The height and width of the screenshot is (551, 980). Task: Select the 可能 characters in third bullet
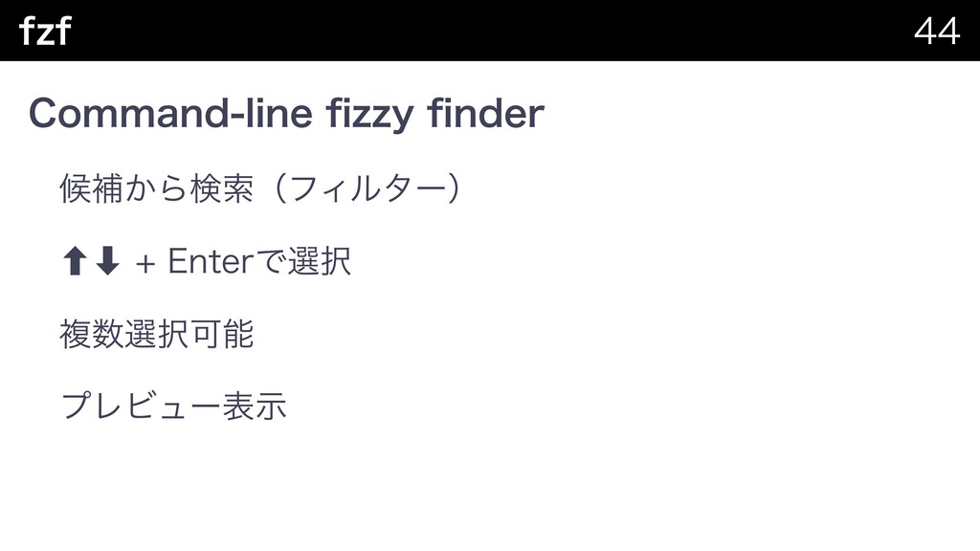pyautogui.click(x=221, y=334)
